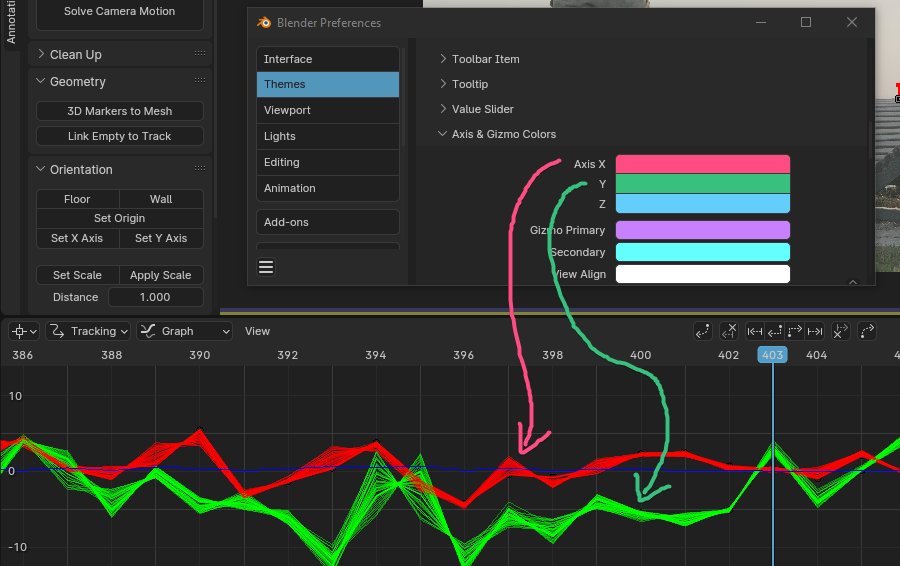Click the Refine Backwards tracking icon
The image size is (900, 566).
703,331
